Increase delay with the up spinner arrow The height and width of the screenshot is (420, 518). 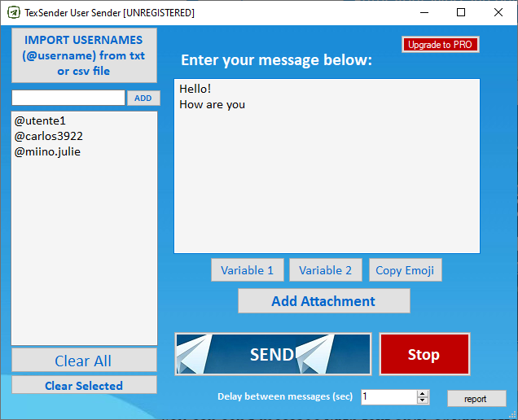pyautogui.click(x=423, y=394)
